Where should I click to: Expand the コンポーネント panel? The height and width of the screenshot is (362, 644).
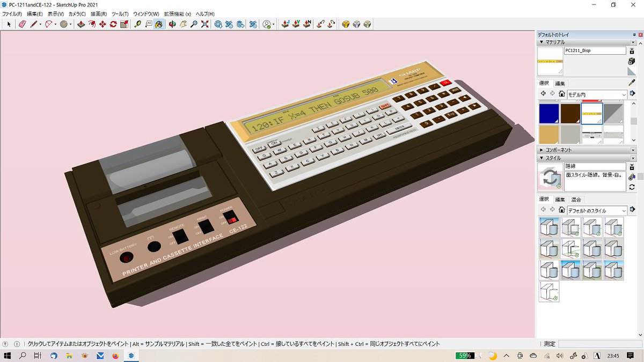click(541, 150)
